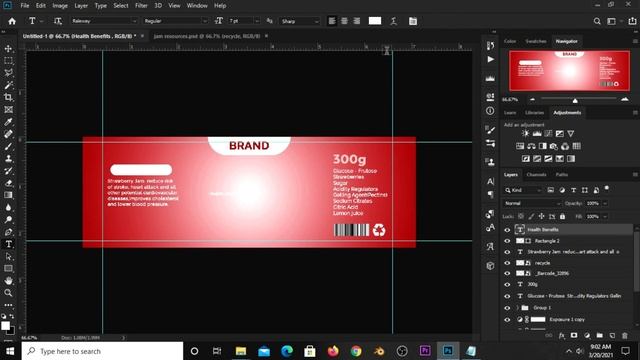
Task: Select the Horizontal Type tool
Action: (8, 244)
